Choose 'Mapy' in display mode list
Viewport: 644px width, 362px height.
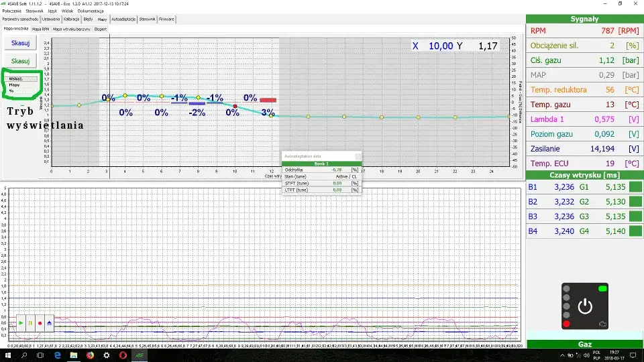pyautogui.click(x=15, y=85)
